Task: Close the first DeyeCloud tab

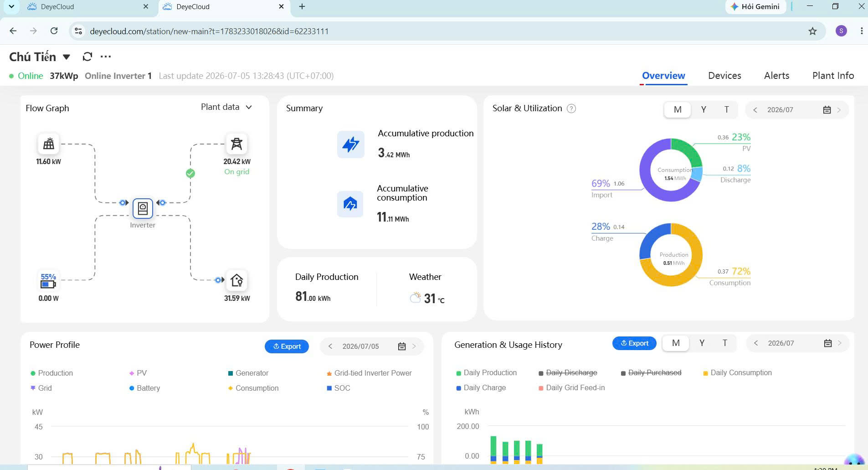Action: coord(146,6)
